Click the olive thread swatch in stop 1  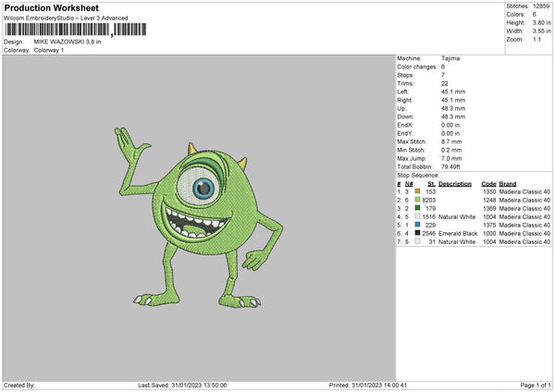[x=418, y=191]
